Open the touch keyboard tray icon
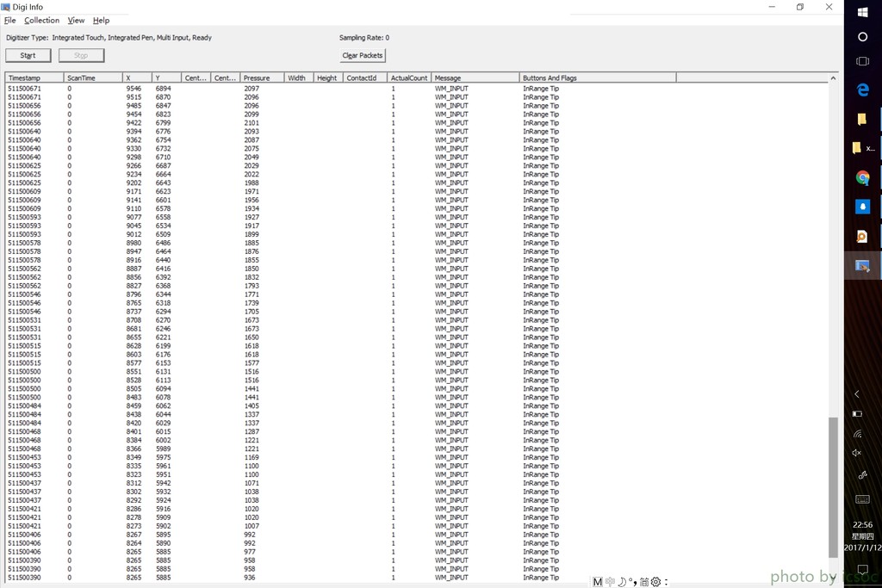 point(862,499)
